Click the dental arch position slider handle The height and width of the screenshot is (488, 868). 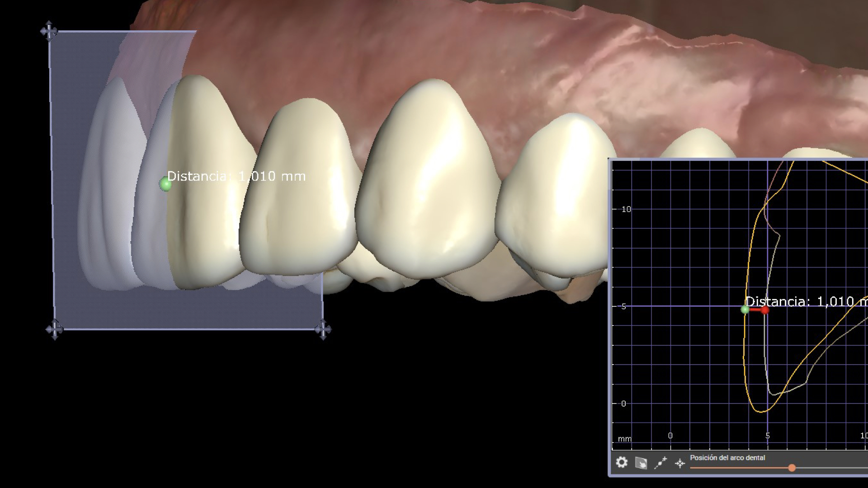pos(792,468)
